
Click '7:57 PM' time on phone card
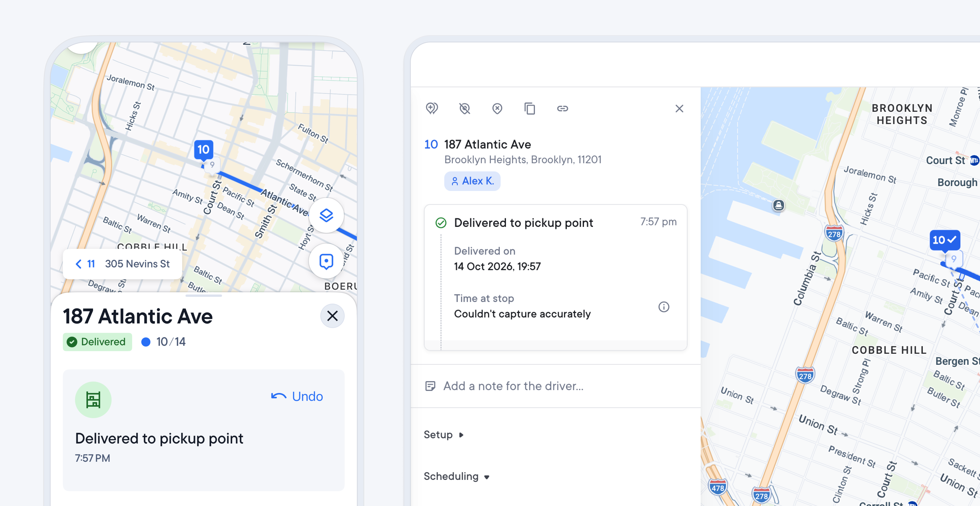92,458
